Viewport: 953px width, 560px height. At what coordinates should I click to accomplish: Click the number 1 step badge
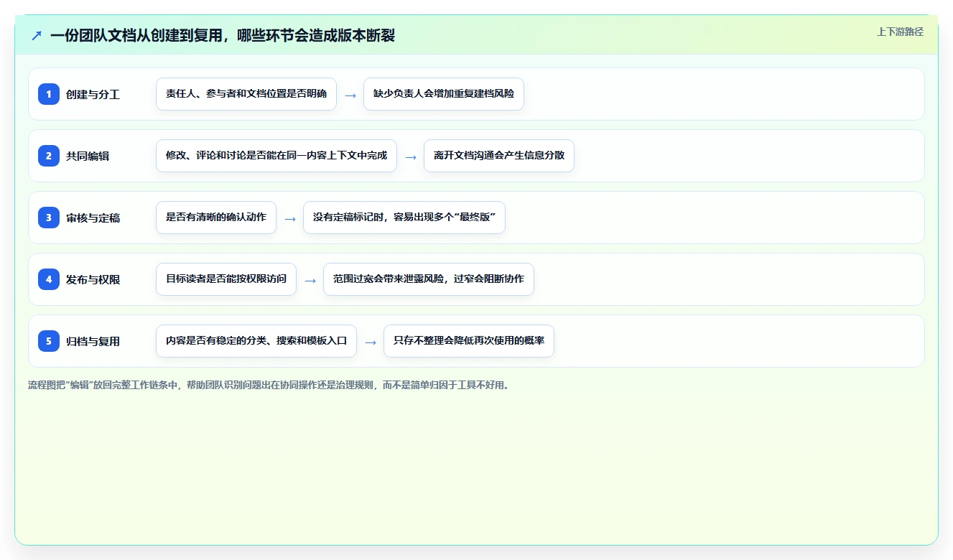(x=49, y=93)
